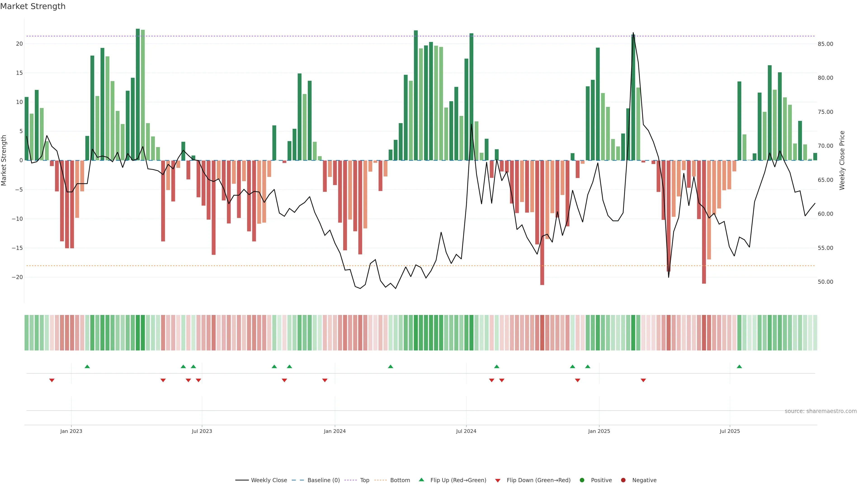Click Jan 2024 x-axis label

(x=335, y=431)
